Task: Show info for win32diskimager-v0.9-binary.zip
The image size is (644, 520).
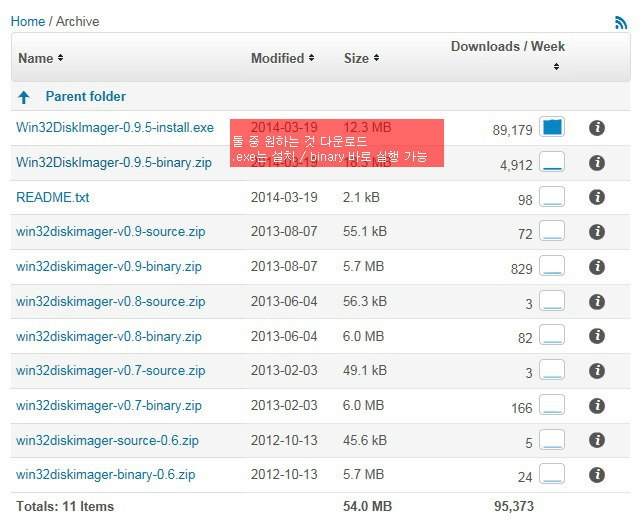Action: click(597, 267)
